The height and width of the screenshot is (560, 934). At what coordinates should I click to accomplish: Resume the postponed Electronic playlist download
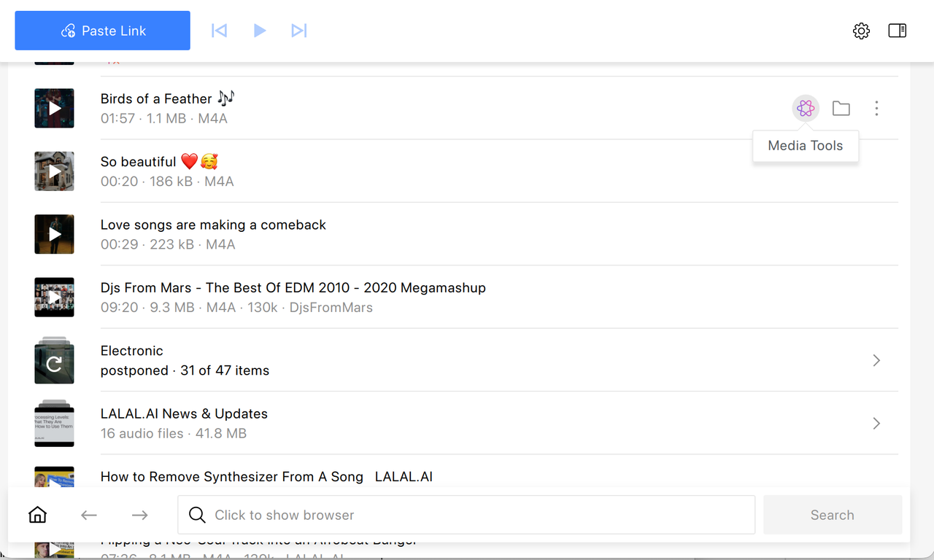[54, 362]
